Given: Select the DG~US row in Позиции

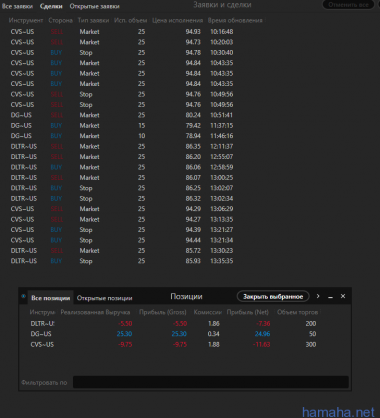Looking at the screenshot, I should tap(173, 334).
